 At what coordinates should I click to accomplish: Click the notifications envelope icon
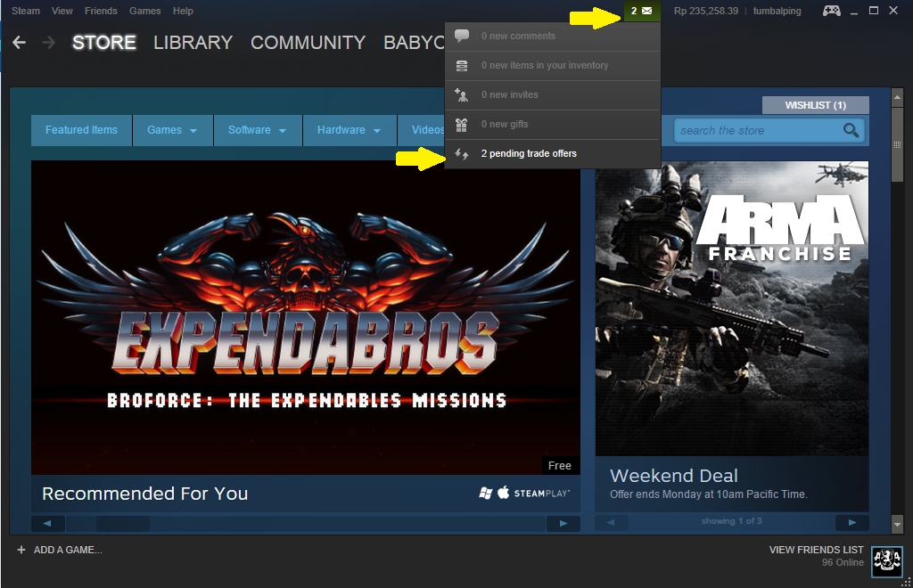pyautogui.click(x=646, y=11)
